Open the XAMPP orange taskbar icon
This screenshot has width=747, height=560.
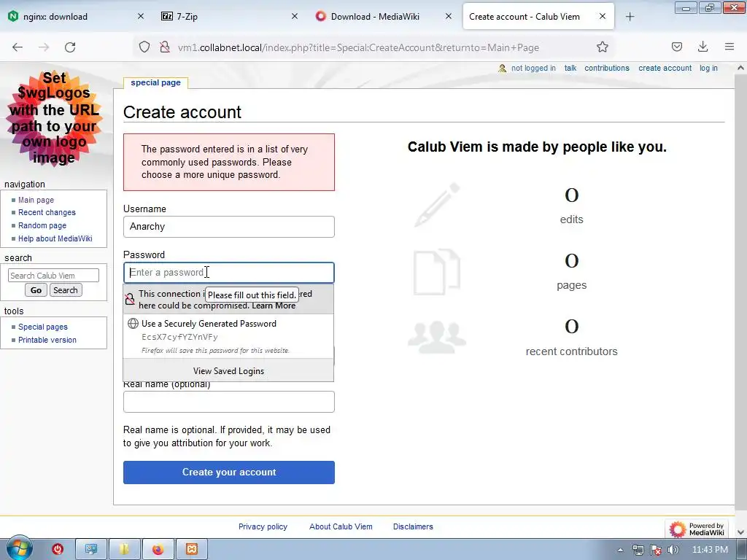pos(192,550)
